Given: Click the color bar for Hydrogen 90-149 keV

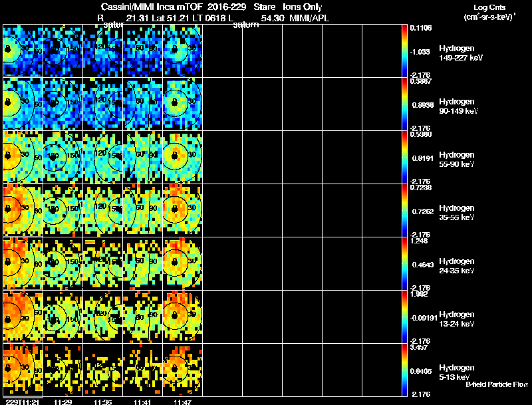Looking at the screenshot, I should tap(404, 104).
